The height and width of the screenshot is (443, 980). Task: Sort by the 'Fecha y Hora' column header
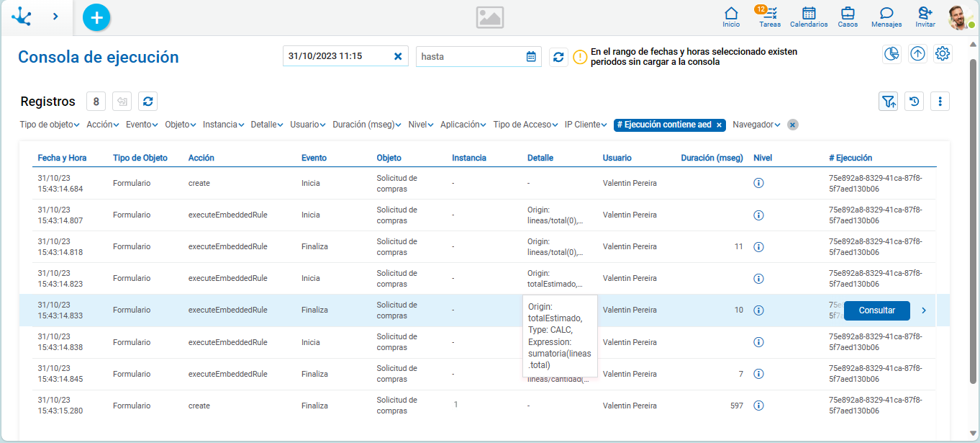point(62,158)
